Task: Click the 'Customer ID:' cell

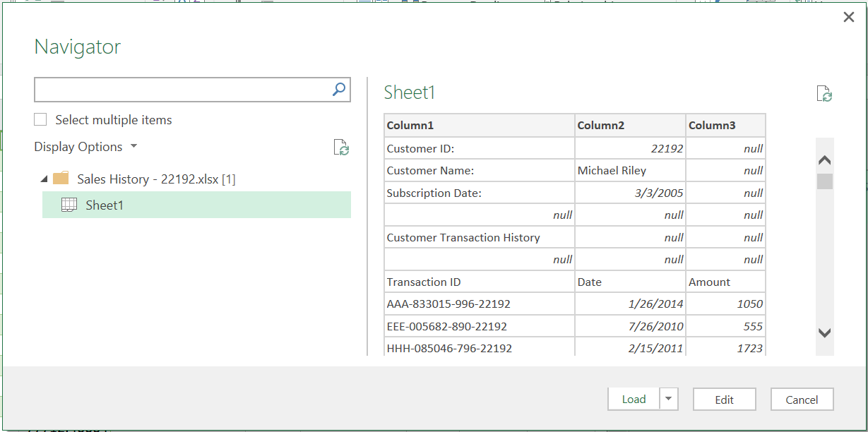Action: (480, 149)
